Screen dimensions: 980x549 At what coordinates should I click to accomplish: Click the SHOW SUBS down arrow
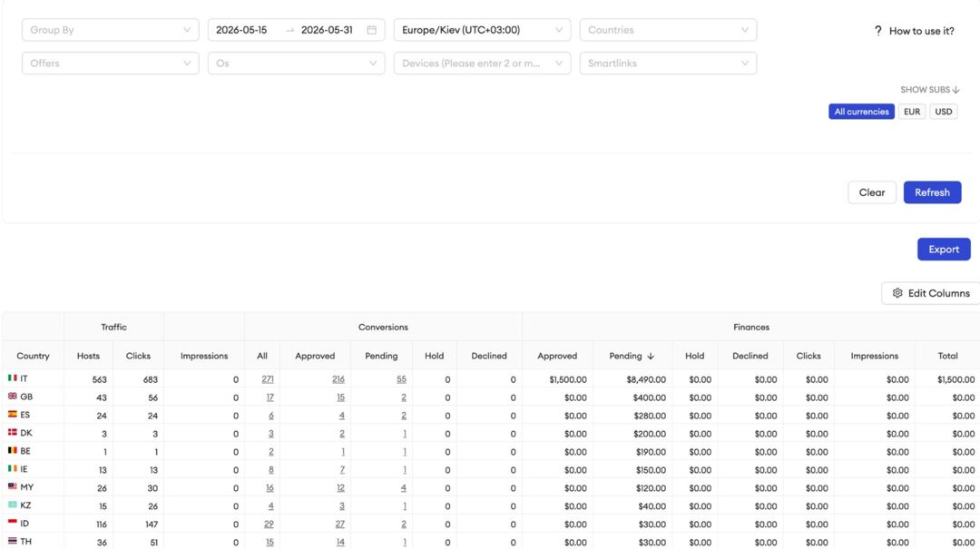click(956, 90)
